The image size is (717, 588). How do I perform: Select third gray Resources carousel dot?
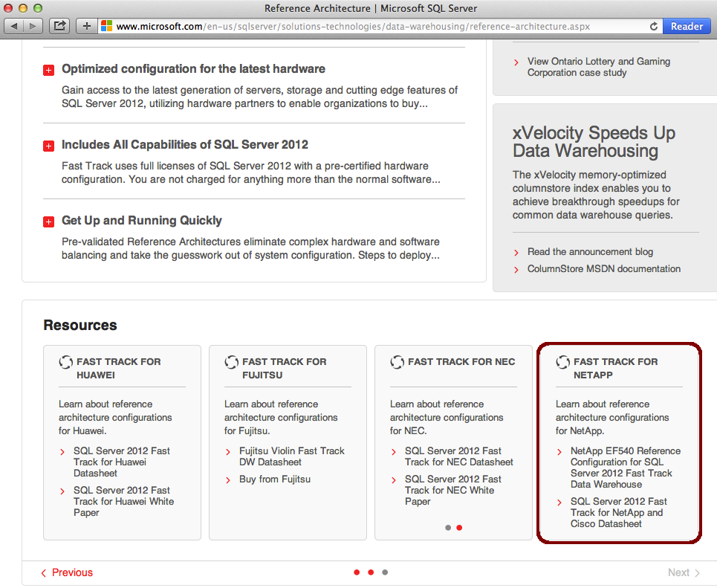coord(385,572)
